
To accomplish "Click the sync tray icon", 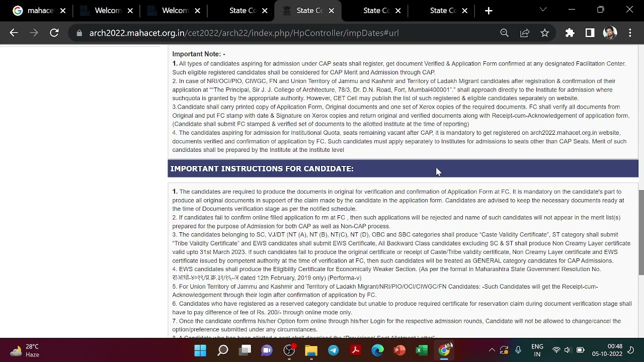I will click(x=504, y=350).
